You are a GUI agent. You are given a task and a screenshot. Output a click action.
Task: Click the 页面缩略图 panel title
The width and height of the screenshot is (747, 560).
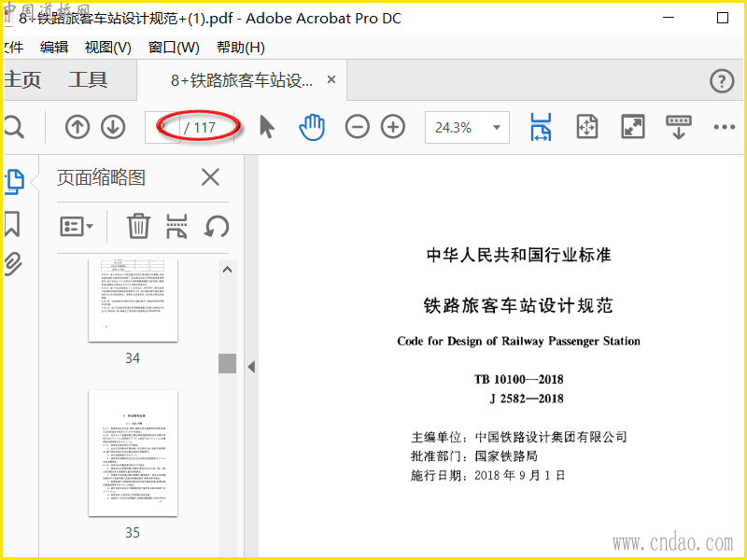[x=101, y=177]
